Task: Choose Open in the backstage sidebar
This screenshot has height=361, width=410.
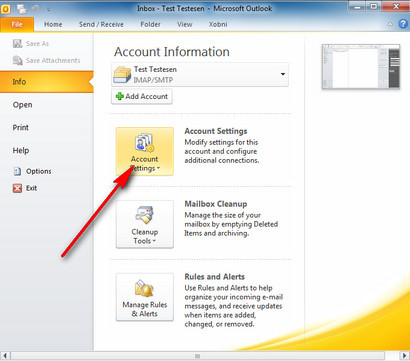Action: click(x=22, y=105)
